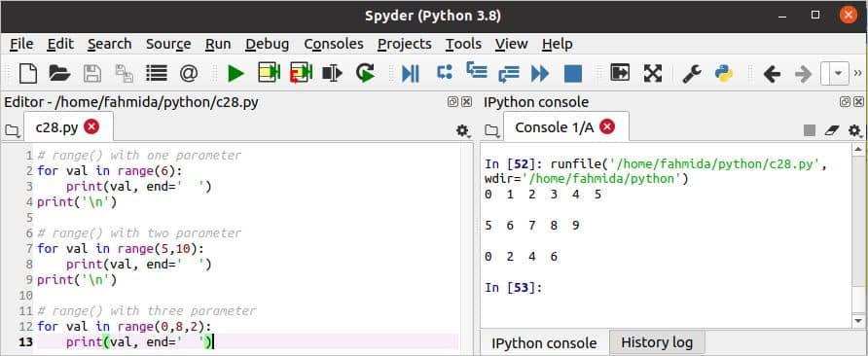Run selection or current line icon
This screenshot has width=868, height=356.
[332, 73]
